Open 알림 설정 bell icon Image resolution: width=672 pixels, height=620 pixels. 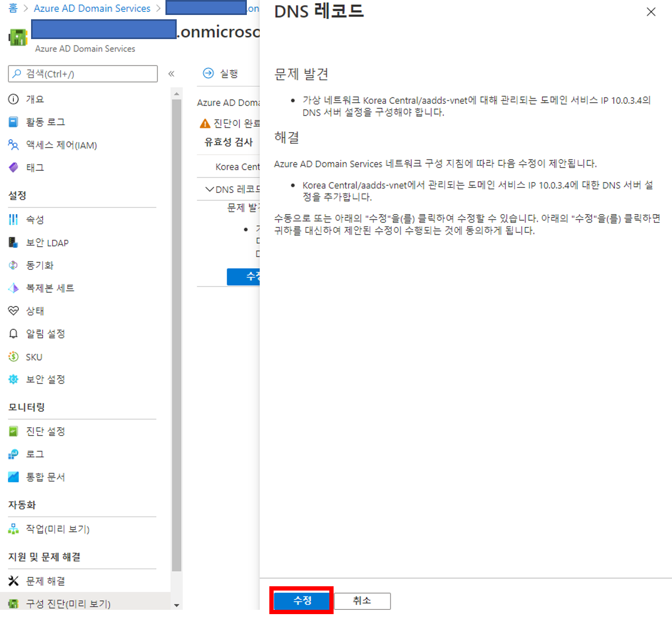coord(13,334)
